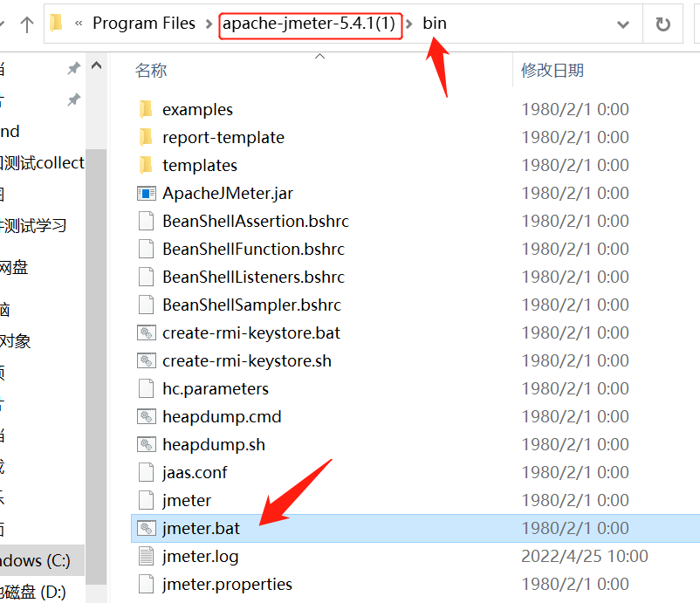Viewport: 700px width, 603px height.
Task: Click the heapdump.cmd script icon
Action: point(147,417)
